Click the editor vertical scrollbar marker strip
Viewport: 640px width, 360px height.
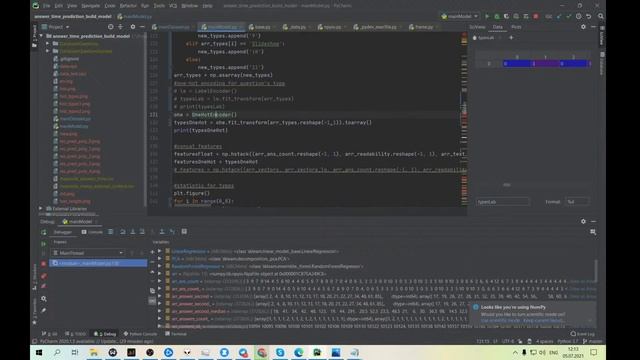[x=464, y=118]
